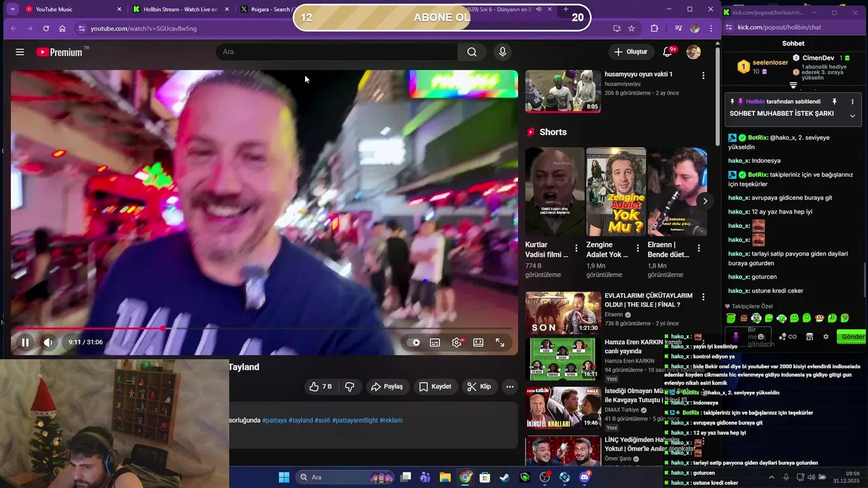Open options for EVLATLARIM ÇÜKÜTAYLARIM video
Screen dimensions: 868x488
point(703,297)
